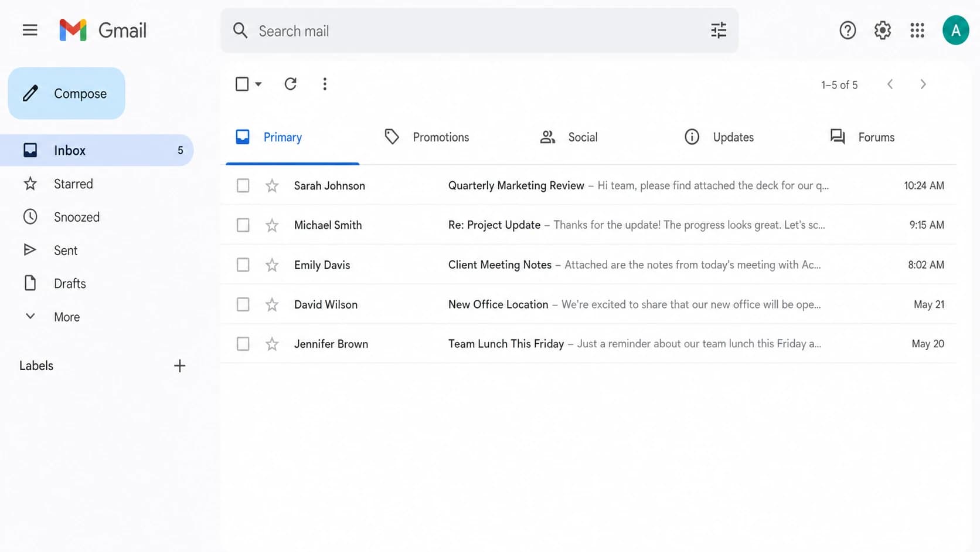Compose a new email
The width and height of the screenshot is (980, 552).
66,93
